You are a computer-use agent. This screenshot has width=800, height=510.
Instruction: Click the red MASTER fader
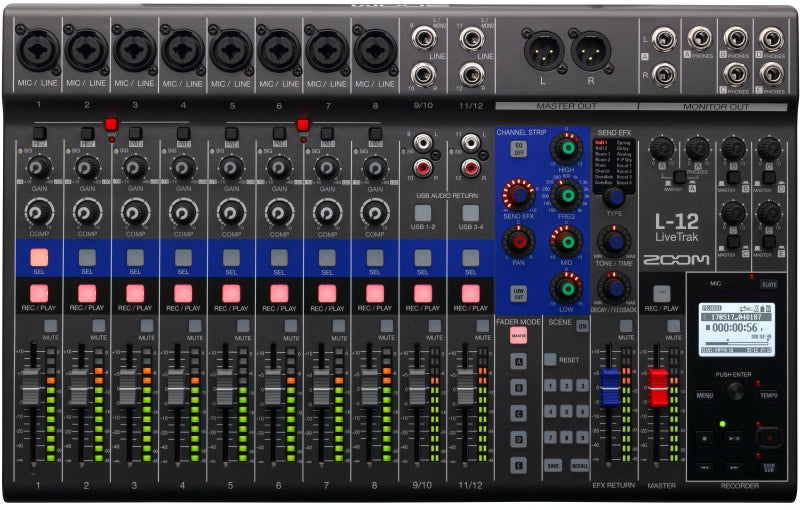click(658, 386)
